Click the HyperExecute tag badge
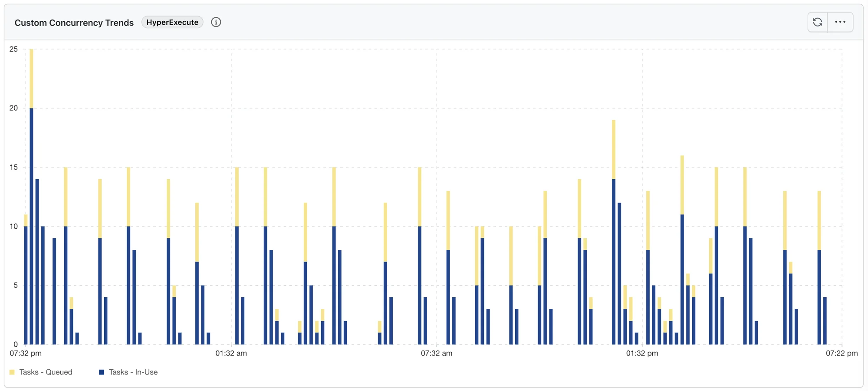Screen dimensions: 868x391 pos(172,22)
